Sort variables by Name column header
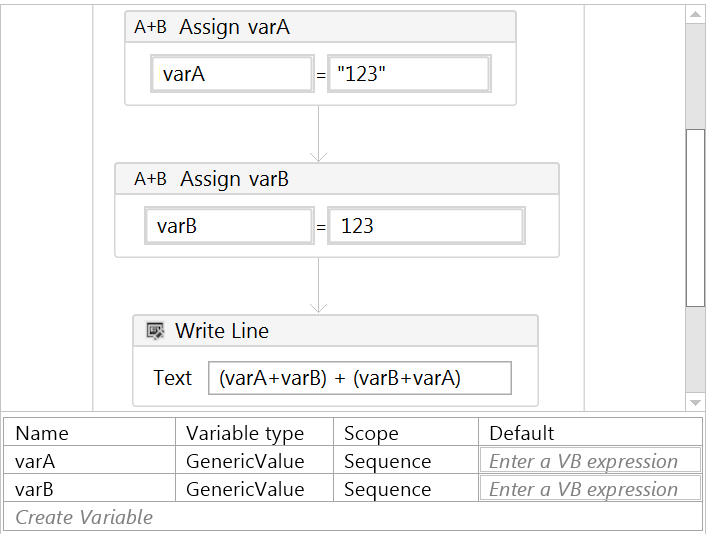This screenshot has width=709, height=534. (x=90, y=433)
